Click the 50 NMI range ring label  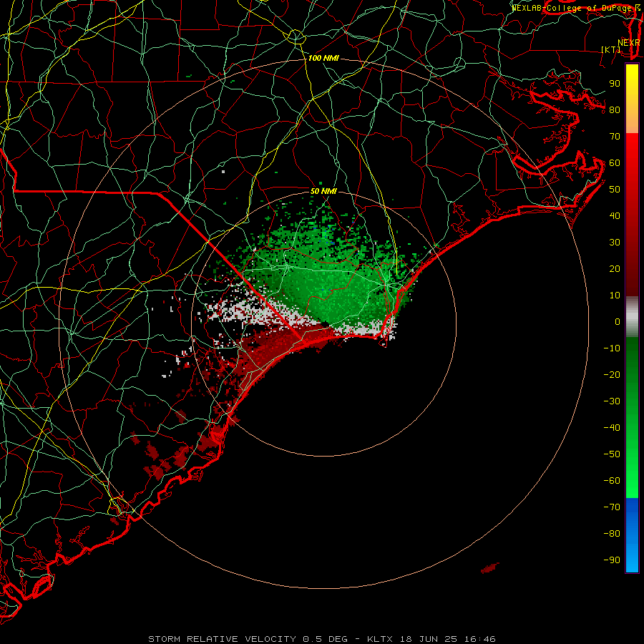[x=323, y=191]
